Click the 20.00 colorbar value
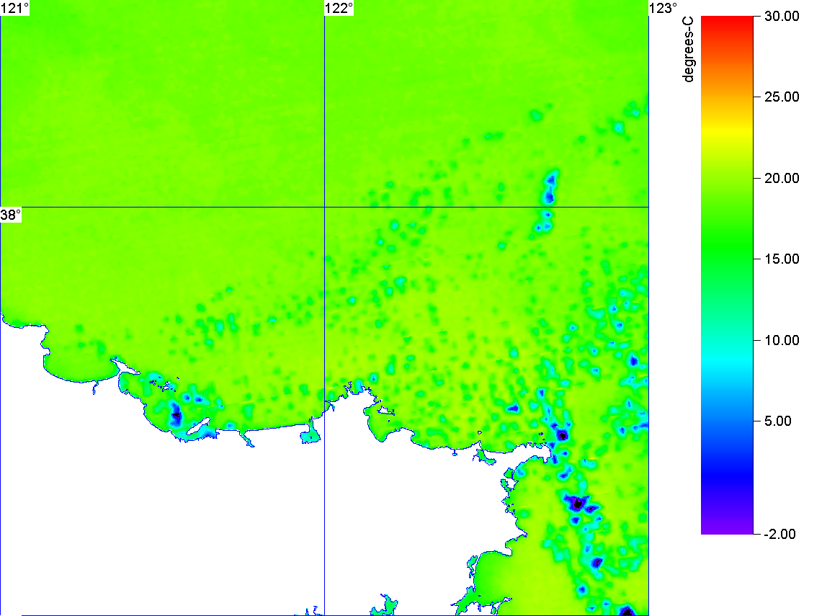The height and width of the screenshot is (616, 840). [x=782, y=178]
